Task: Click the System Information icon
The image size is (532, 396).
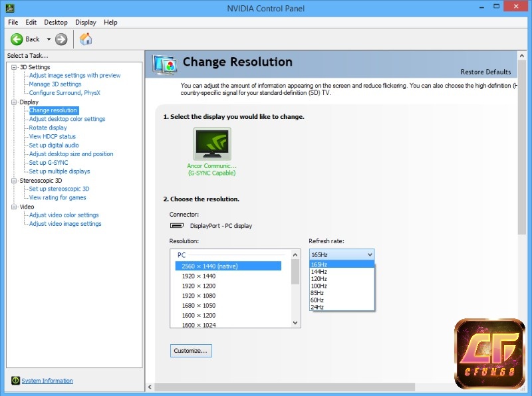Action: (15, 381)
